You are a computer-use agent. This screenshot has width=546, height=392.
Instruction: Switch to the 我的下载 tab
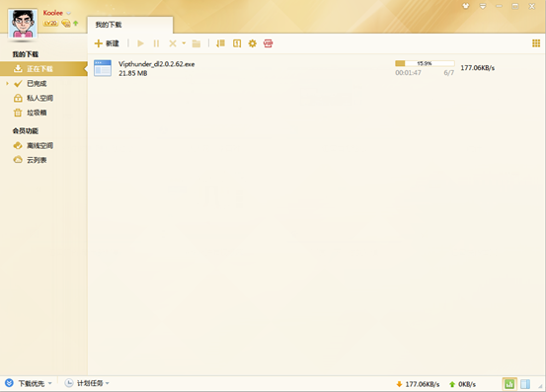click(130, 25)
